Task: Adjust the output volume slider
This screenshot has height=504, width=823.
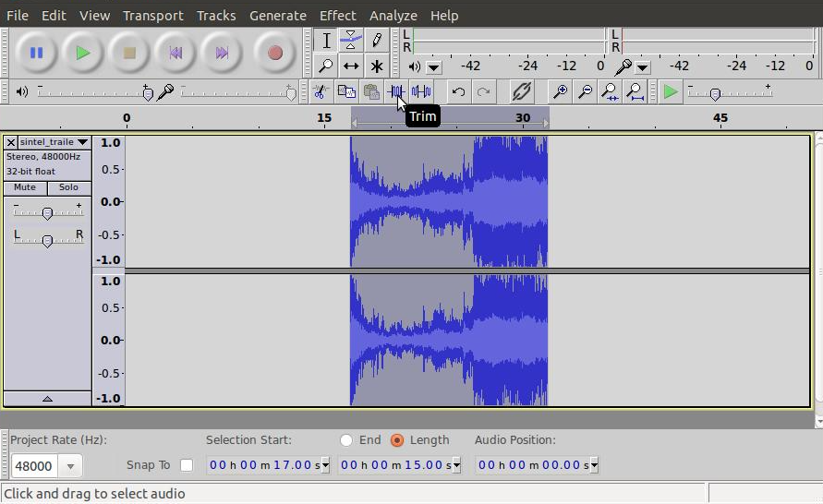Action: click(x=95, y=93)
